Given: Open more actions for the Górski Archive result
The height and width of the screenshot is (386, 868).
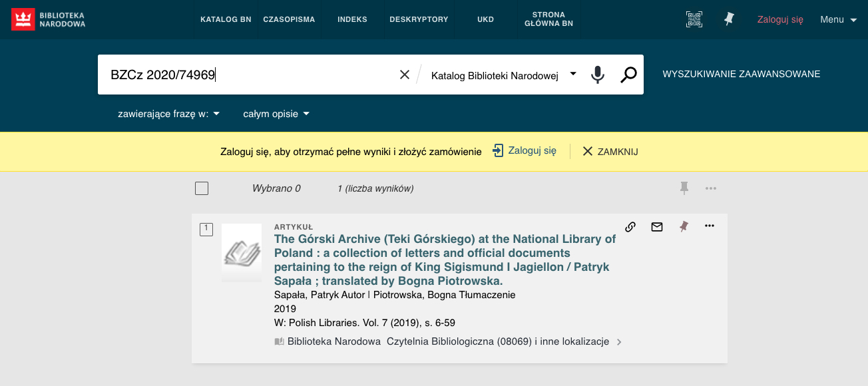Looking at the screenshot, I should click(x=709, y=226).
